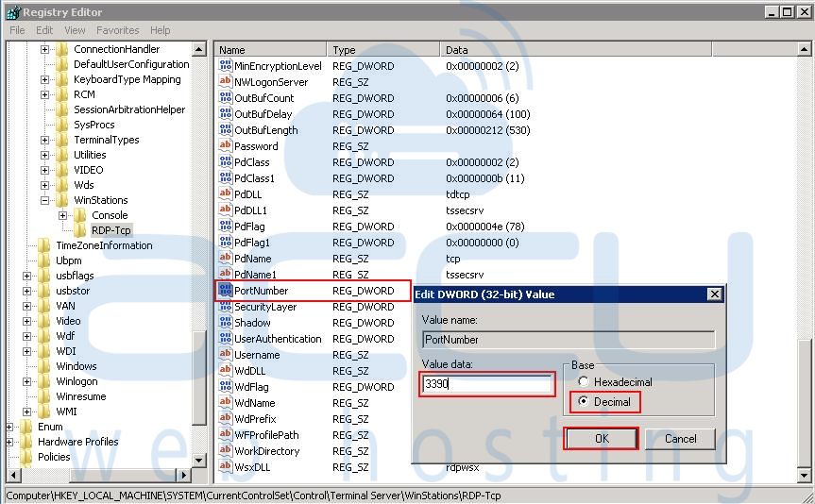Select the TimeZoneInformation key
Image resolution: width=815 pixels, height=504 pixels.
104,245
